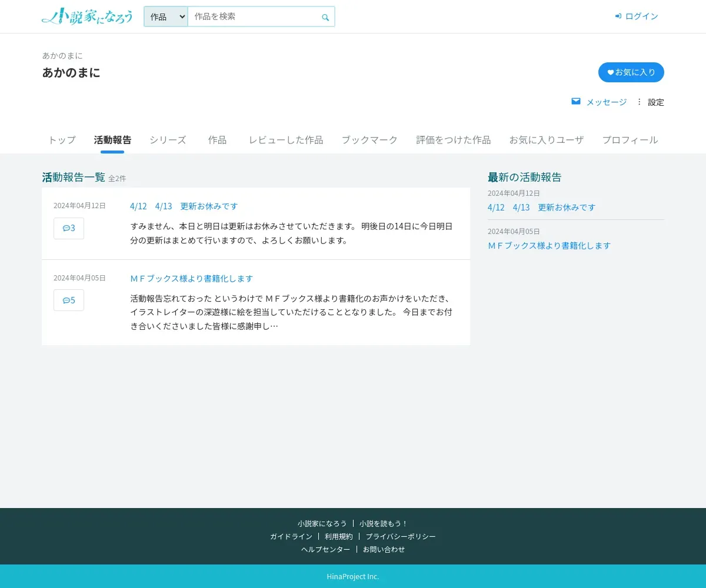Focus the 作品を検索 search field

(253, 16)
